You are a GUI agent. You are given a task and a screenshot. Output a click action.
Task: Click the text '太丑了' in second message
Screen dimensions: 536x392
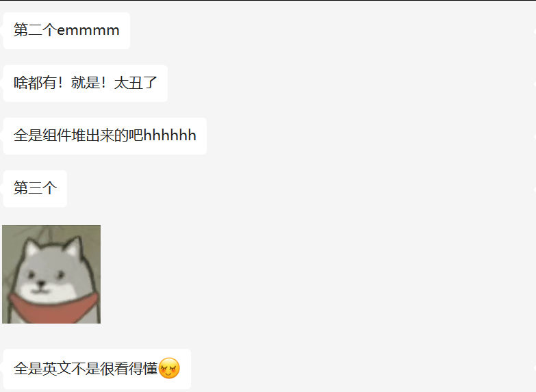click(136, 83)
